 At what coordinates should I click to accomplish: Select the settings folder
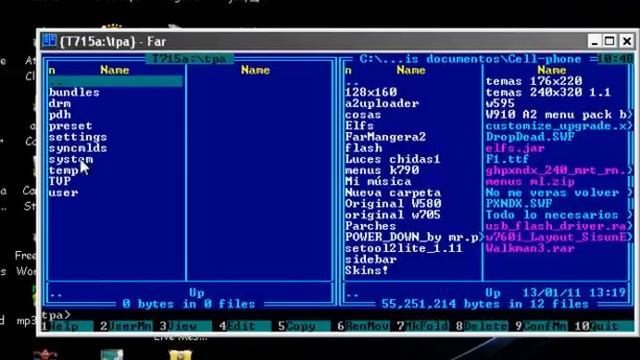pyautogui.click(x=78, y=137)
